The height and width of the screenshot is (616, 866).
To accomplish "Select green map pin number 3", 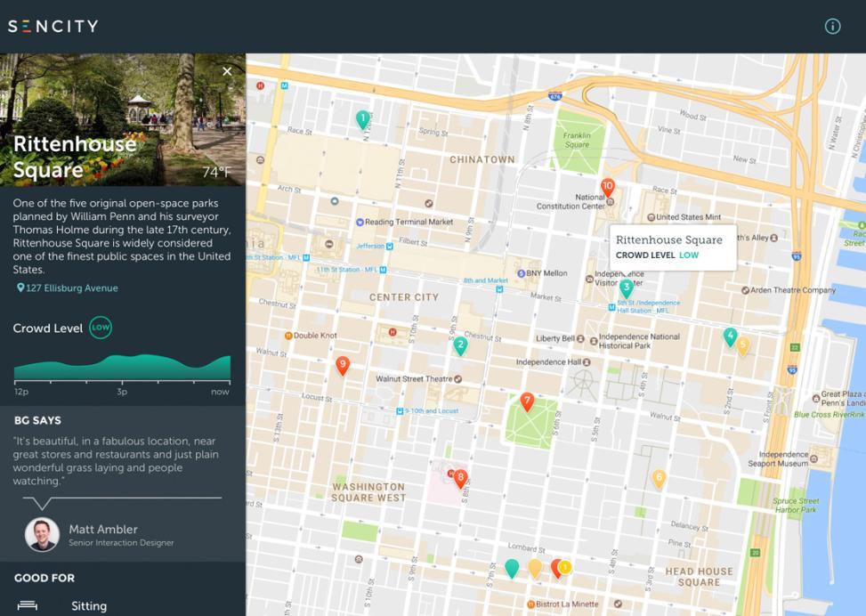I will [x=626, y=288].
